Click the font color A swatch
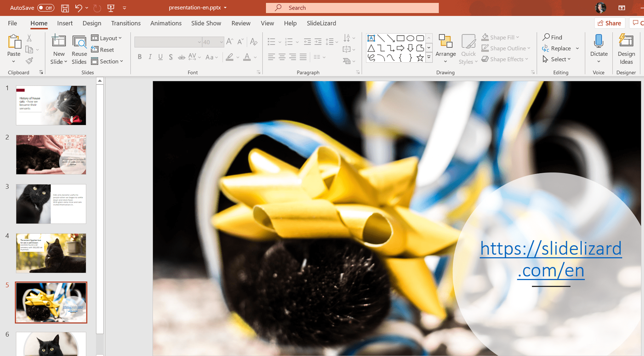The height and width of the screenshot is (356, 644). (247, 57)
